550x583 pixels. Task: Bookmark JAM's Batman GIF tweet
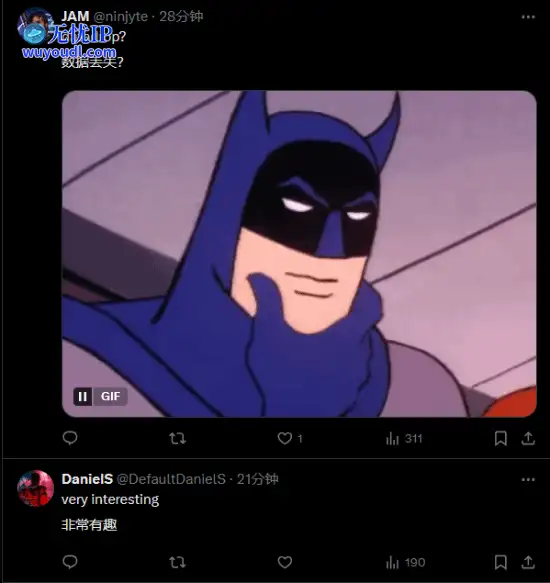point(501,438)
